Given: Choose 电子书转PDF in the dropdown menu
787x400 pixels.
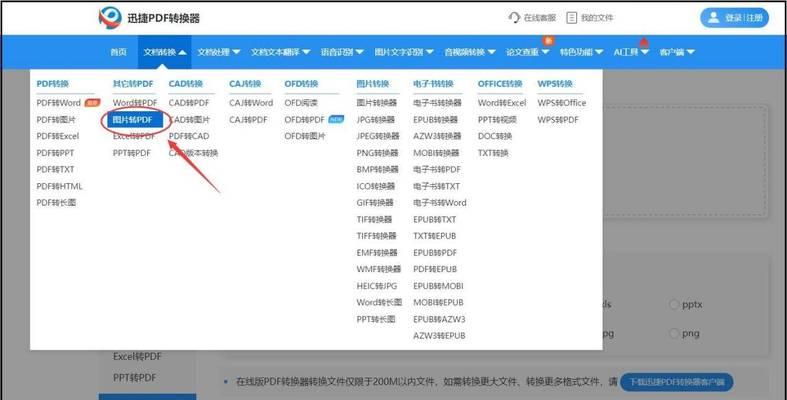Looking at the screenshot, I should 437,169.
